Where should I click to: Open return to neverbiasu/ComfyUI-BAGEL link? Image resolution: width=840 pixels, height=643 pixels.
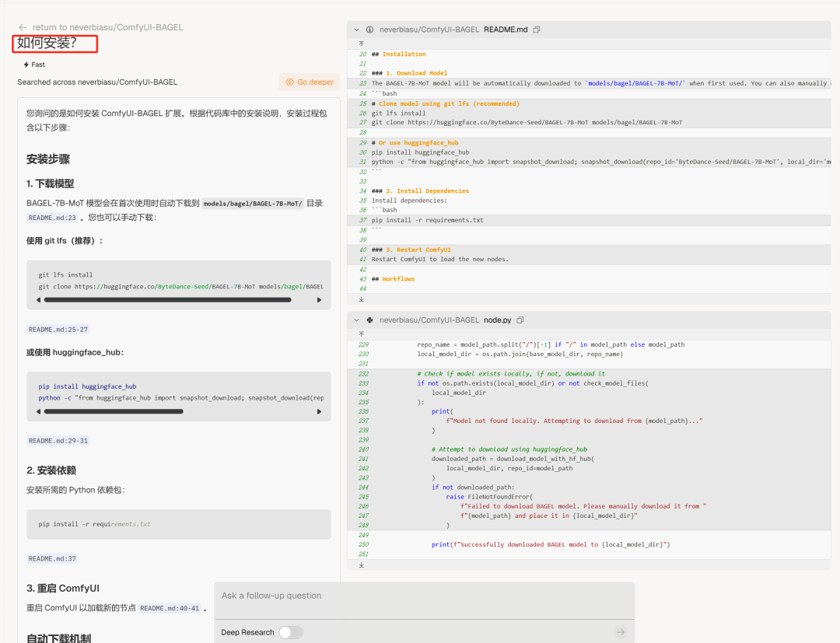pyautogui.click(x=107, y=27)
